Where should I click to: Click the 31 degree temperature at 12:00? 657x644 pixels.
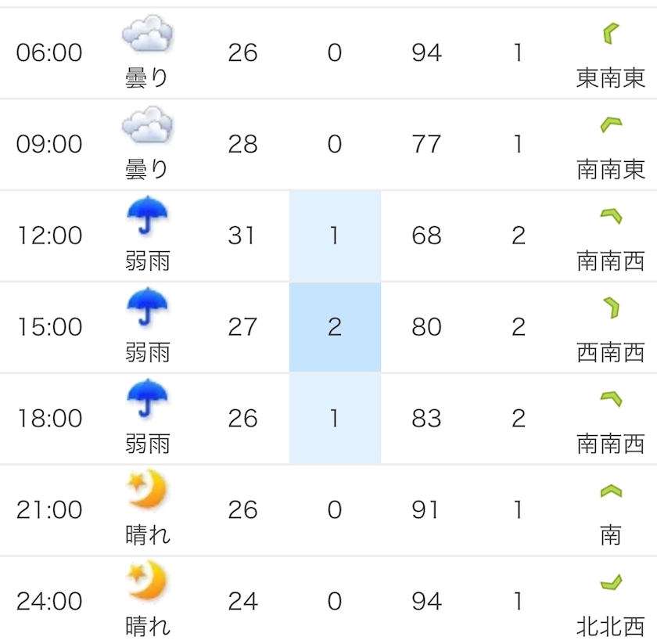[x=242, y=236]
